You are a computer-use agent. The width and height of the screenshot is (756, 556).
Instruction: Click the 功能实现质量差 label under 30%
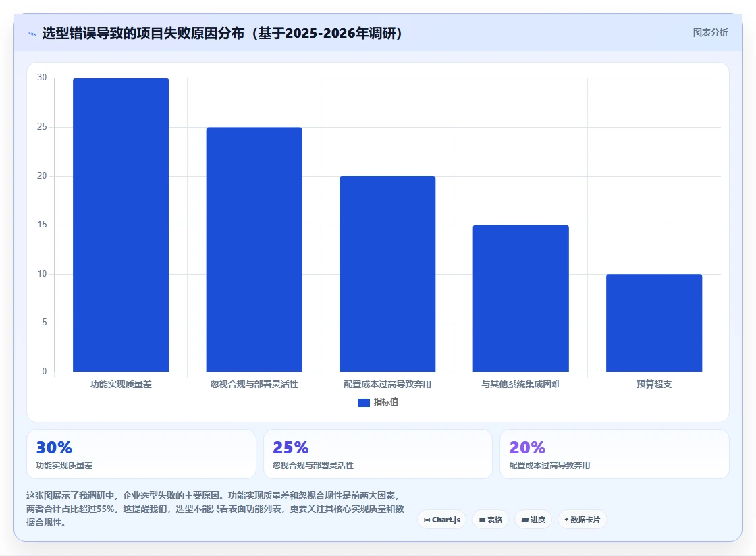(x=64, y=466)
